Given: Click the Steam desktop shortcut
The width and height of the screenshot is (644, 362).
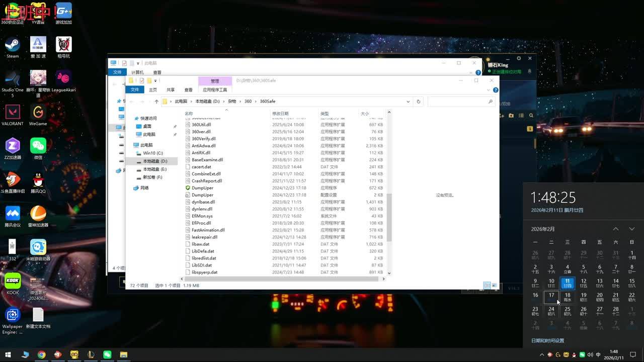Looking at the screenshot, I should (13, 46).
